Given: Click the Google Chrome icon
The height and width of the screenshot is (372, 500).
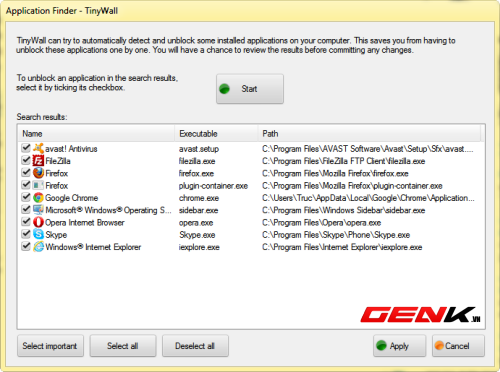Looking at the screenshot, I should click(x=38, y=198).
